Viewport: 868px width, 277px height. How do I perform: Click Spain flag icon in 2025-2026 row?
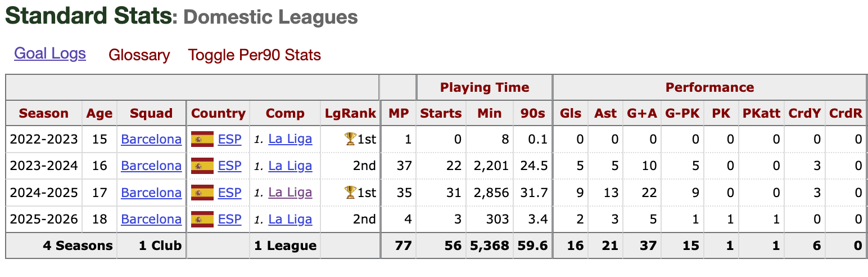click(x=202, y=219)
